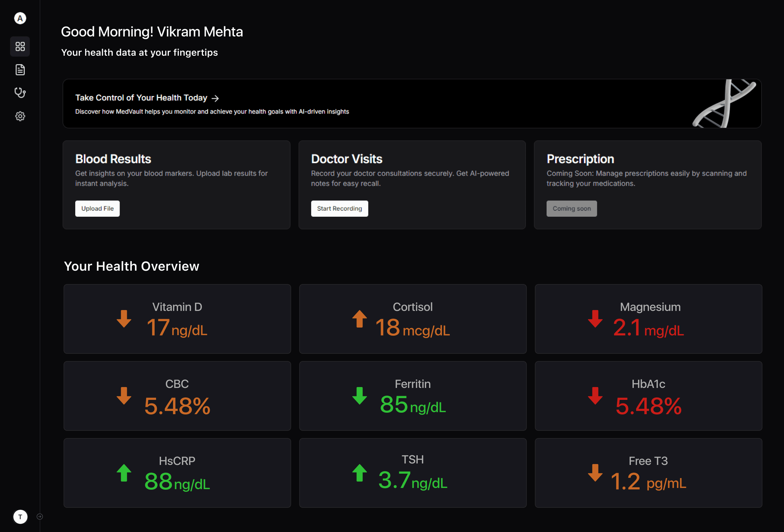Click the Ferritin label
Image resolution: width=784 pixels, height=532 pixels.
point(413,384)
